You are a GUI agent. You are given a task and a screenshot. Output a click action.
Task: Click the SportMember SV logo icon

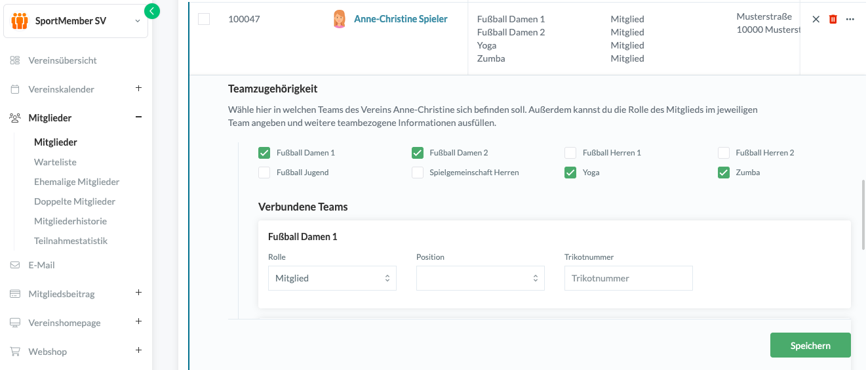pyautogui.click(x=20, y=21)
